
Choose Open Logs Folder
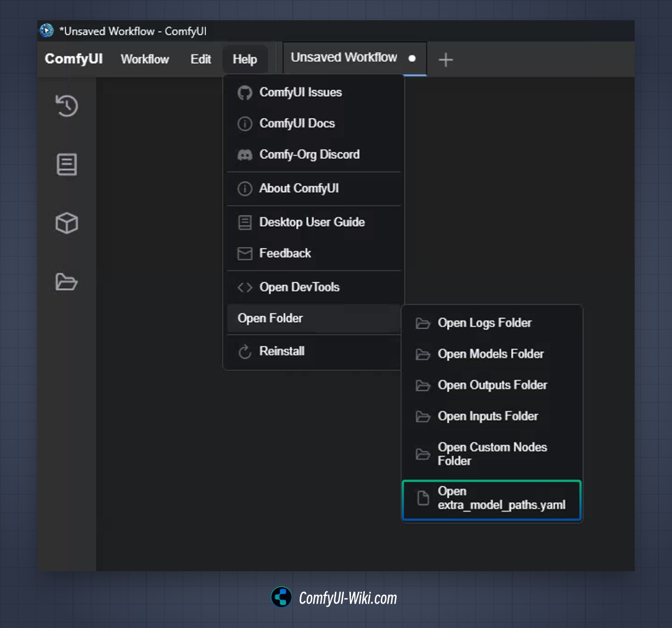[x=492, y=323]
